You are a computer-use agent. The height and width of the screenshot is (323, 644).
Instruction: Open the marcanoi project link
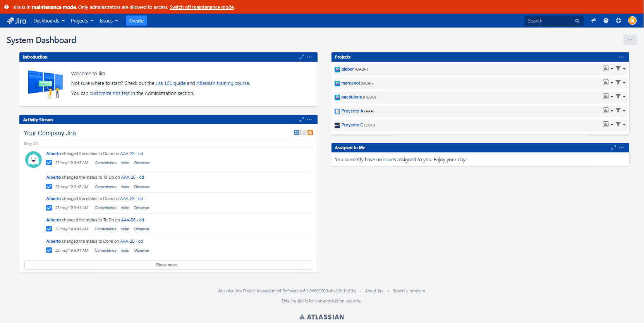click(350, 83)
